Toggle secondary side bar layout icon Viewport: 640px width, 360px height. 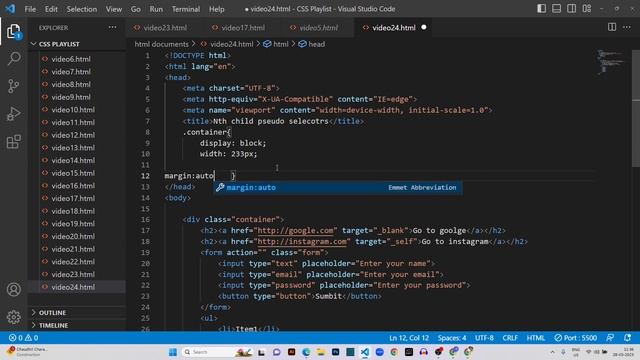coord(571,9)
